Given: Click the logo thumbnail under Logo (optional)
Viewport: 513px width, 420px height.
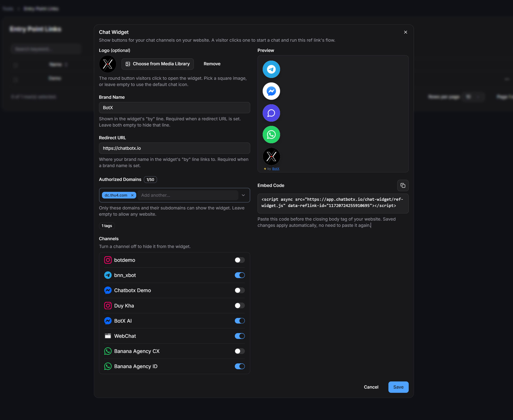Looking at the screenshot, I should [108, 64].
